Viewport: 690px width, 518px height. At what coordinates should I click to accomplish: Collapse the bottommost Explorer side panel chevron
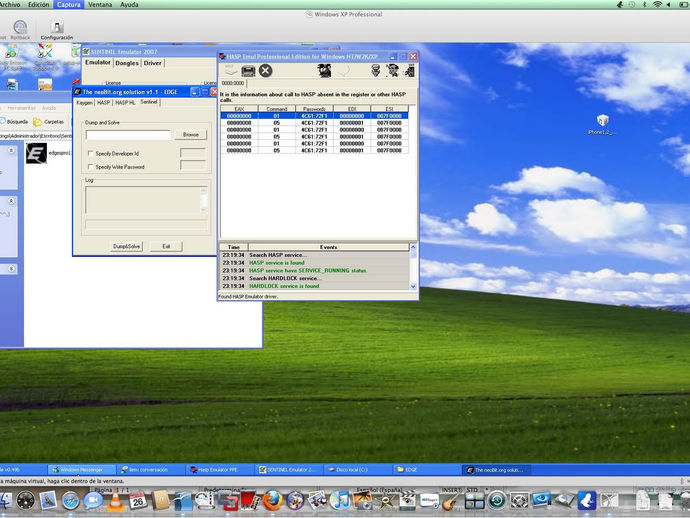coord(11,268)
